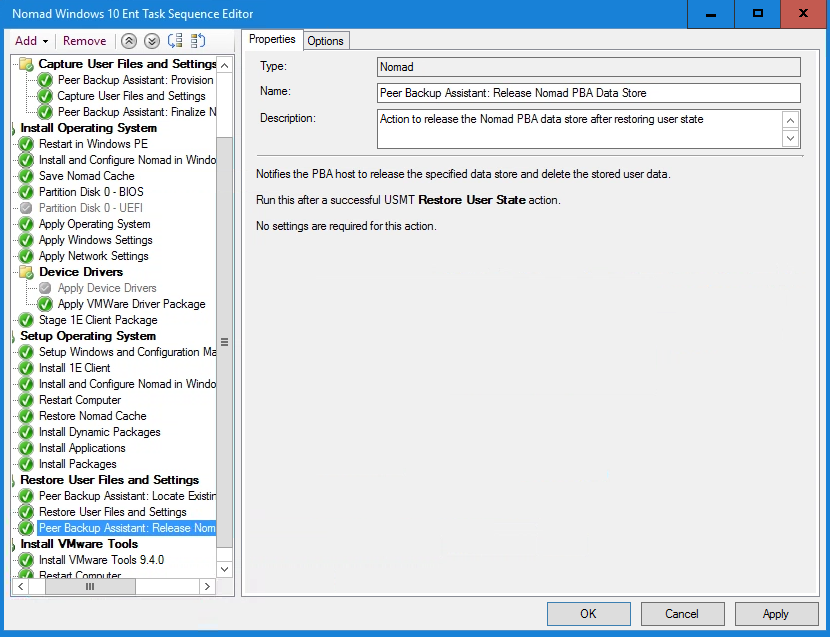Select the Properties tab
Image resolution: width=830 pixels, height=637 pixels.
pyautogui.click(x=272, y=39)
